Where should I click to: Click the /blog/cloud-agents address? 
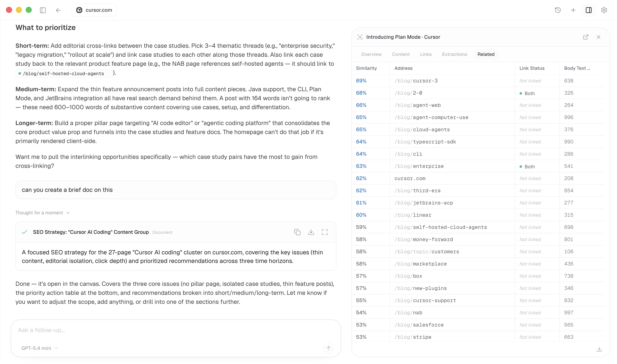(x=422, y=130)
